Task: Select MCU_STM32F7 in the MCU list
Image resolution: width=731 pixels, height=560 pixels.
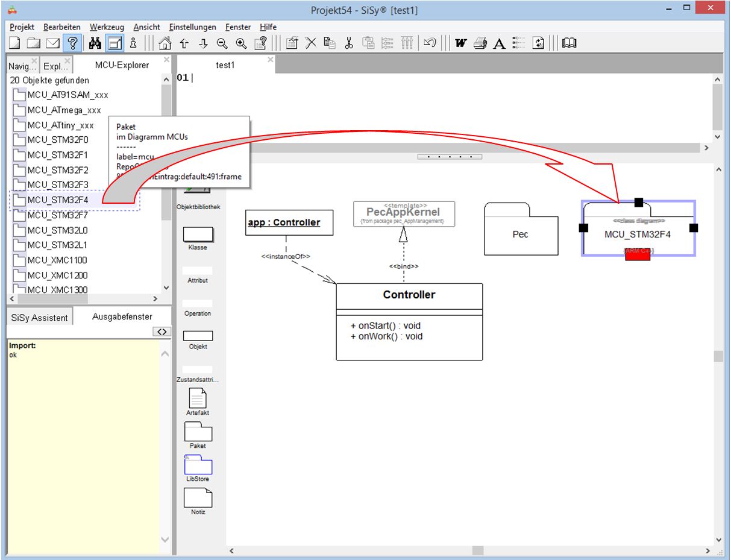Action: coord(58,215)
